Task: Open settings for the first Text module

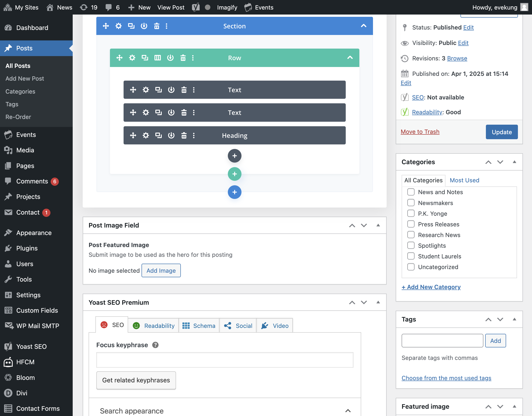Action: [146, 90]
